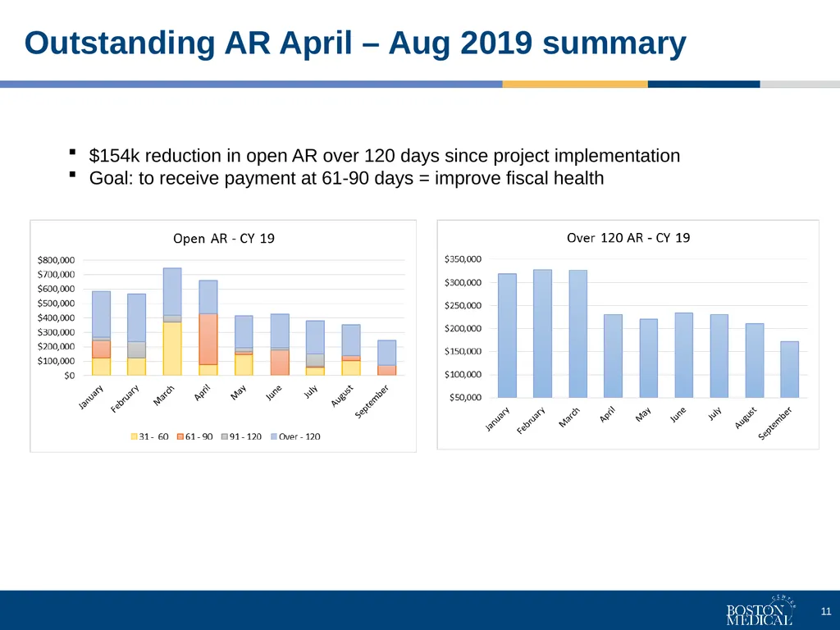The width and height of the screenshot is (840, 630).
Task: Click the '$350,000' axis label in Over 120 chart
Action: [463, 259]
